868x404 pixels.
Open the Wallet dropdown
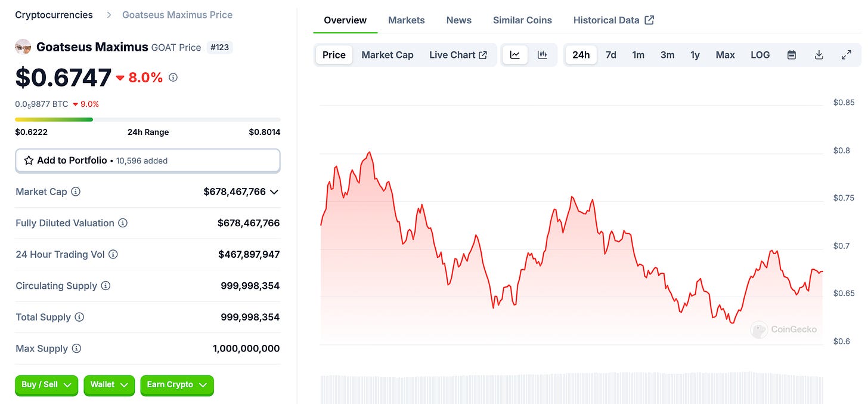(109, 385)
